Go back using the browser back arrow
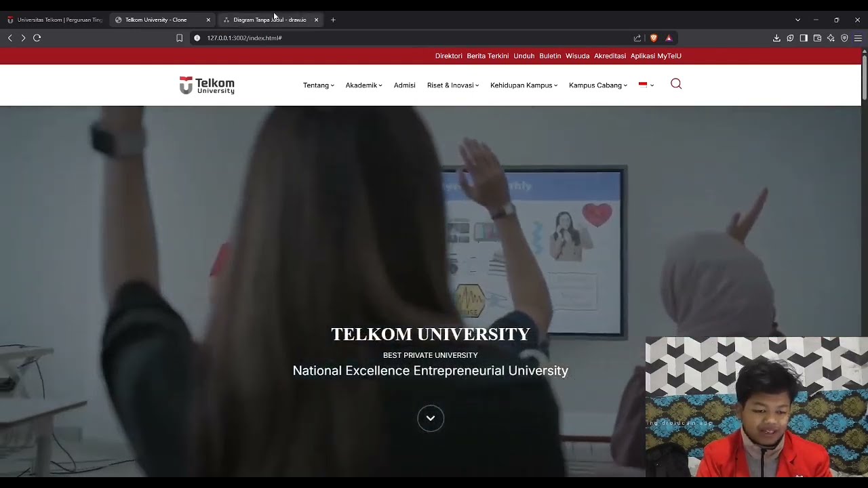This screenshot has width=868, height=488. coord(9,38)
